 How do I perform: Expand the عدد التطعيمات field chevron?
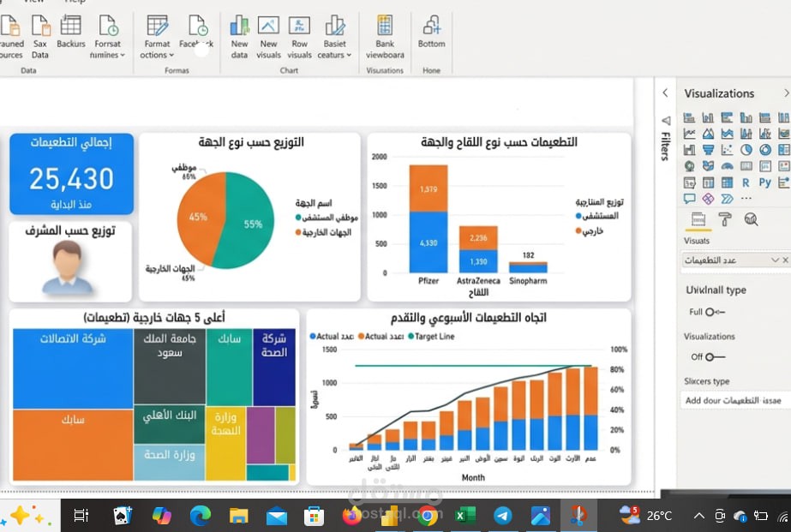775,260
